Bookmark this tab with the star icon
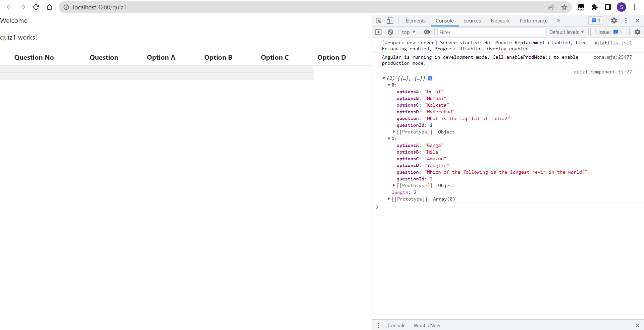 point(565,7)
